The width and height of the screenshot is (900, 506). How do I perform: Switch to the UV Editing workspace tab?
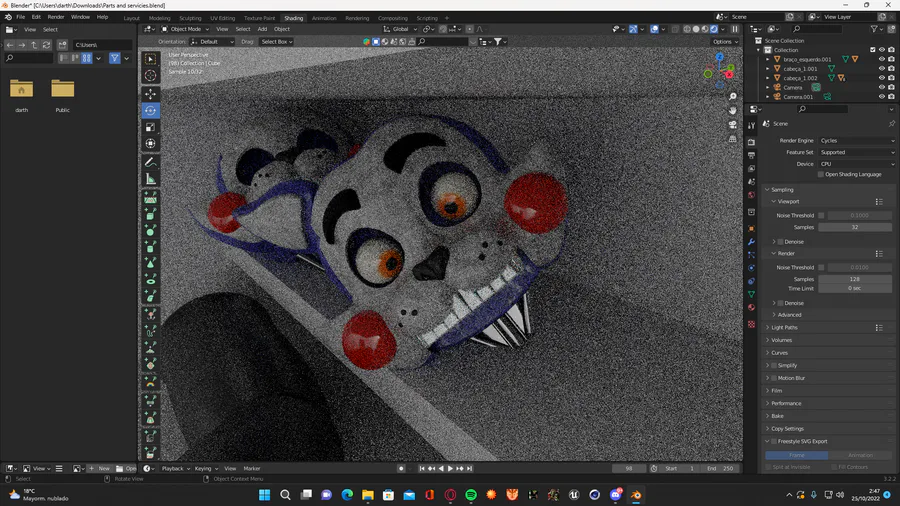tap(222, 18)
